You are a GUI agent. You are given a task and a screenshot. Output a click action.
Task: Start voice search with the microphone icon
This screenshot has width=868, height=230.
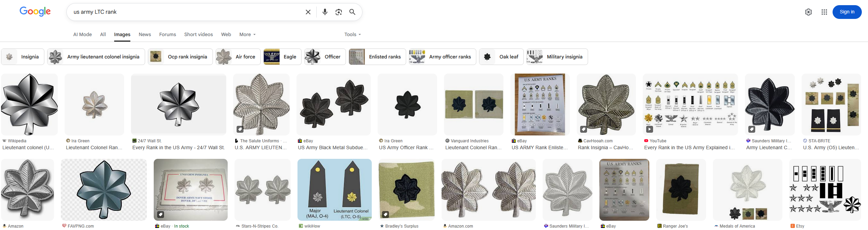point(325,12)
